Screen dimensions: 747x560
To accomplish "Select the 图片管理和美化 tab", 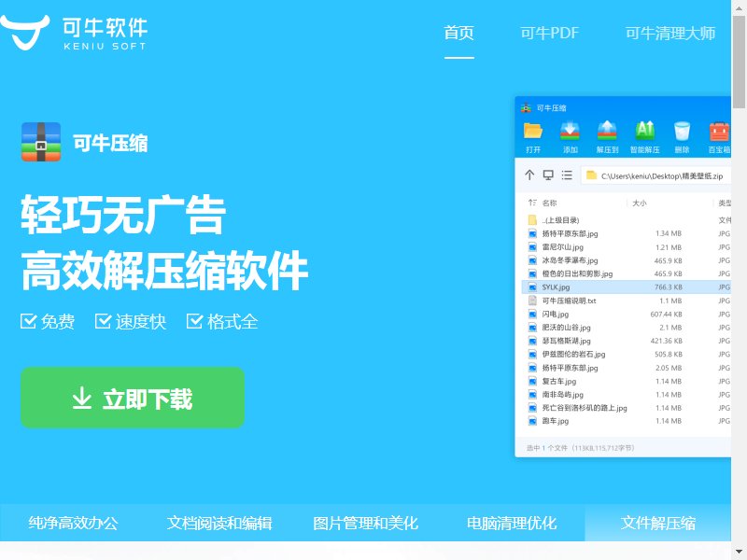I will pos(365,523).
